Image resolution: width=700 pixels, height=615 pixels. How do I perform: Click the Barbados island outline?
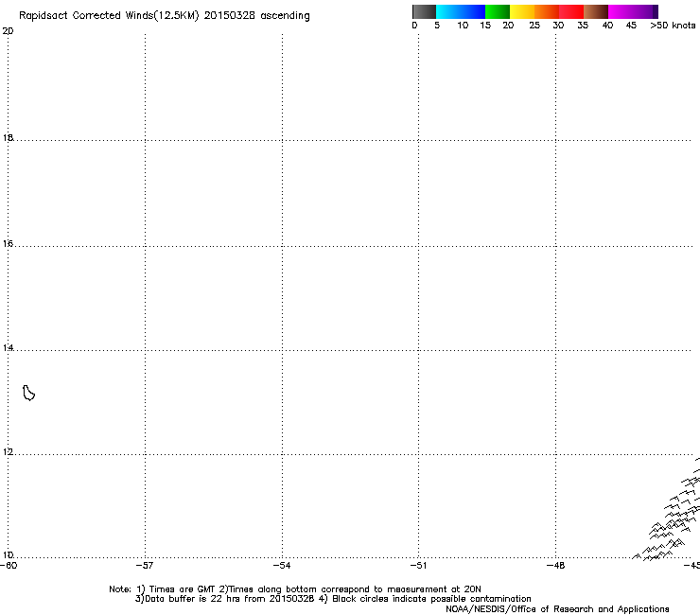[28, 393]
